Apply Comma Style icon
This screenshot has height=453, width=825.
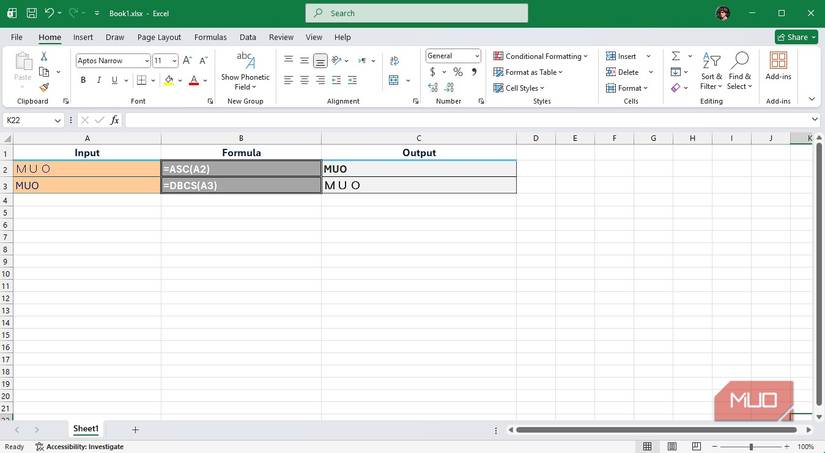[474, 72]
